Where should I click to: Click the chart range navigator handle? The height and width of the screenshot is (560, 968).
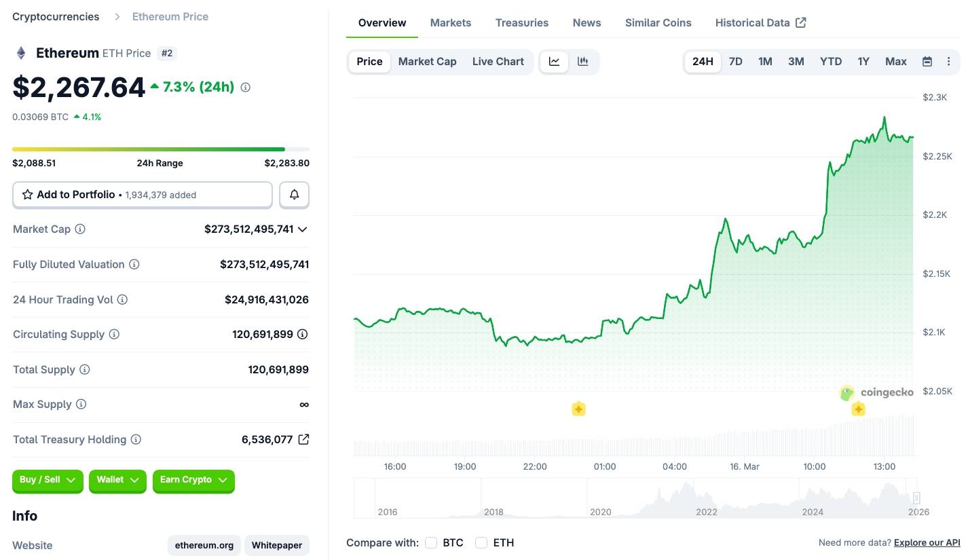pos(916,498)
